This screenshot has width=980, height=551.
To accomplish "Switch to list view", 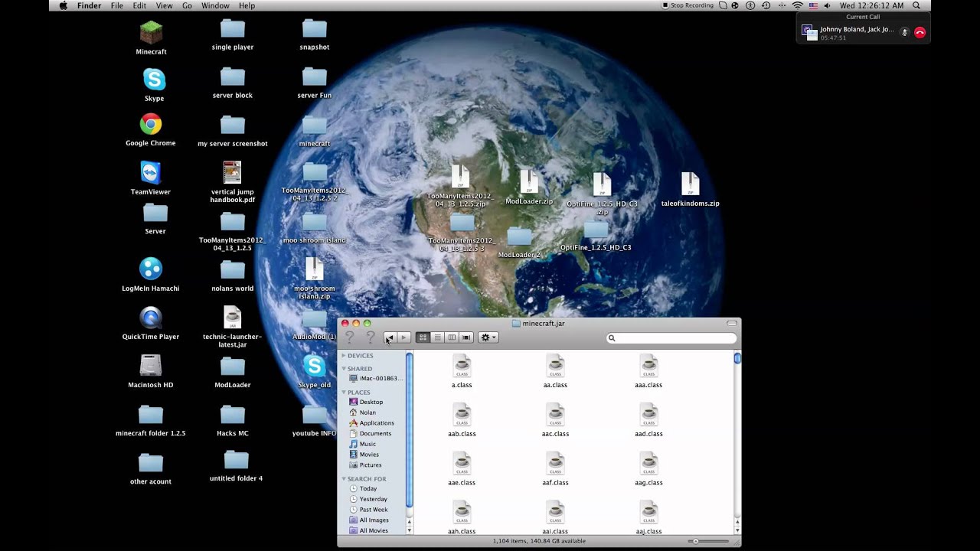I will coord(437,337).
